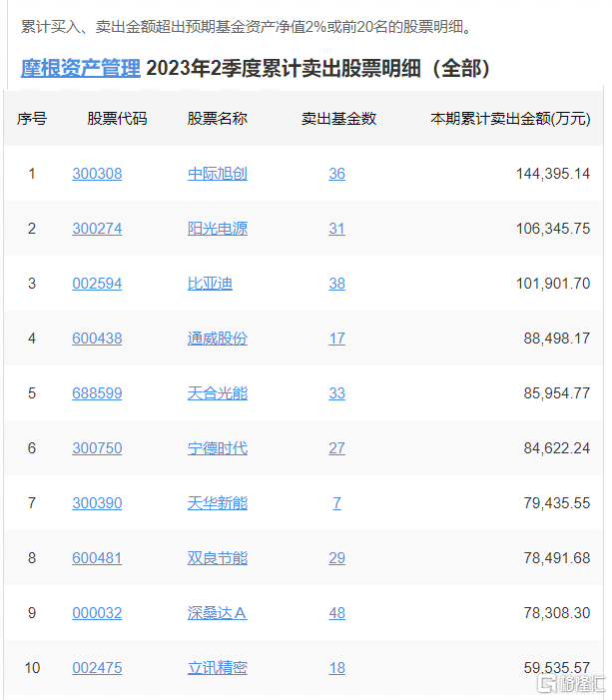Click fund count 18 for 立讯精密
612x700 pixels.
(337, 668)
